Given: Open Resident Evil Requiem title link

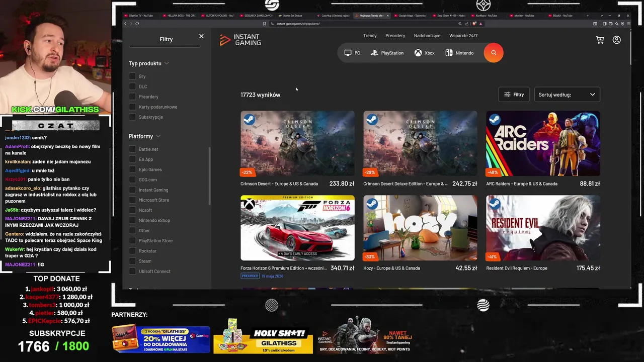Looking at the screenshot, I should 517,268.
